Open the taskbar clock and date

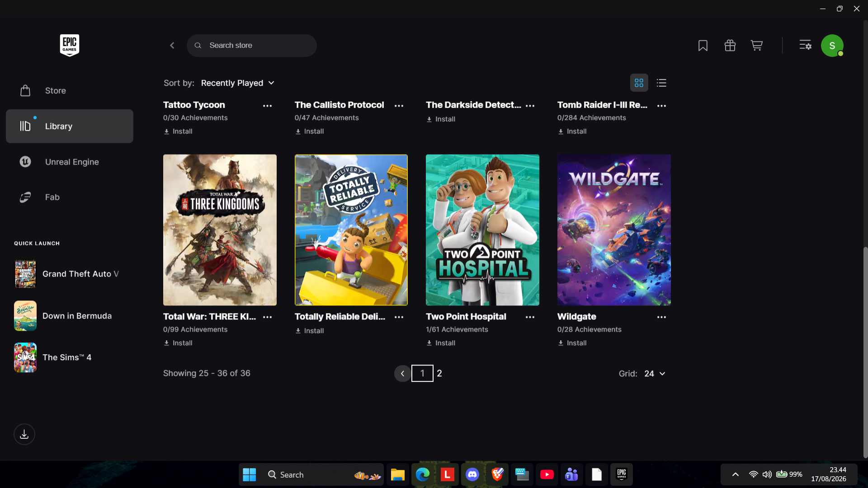(829, 474)
